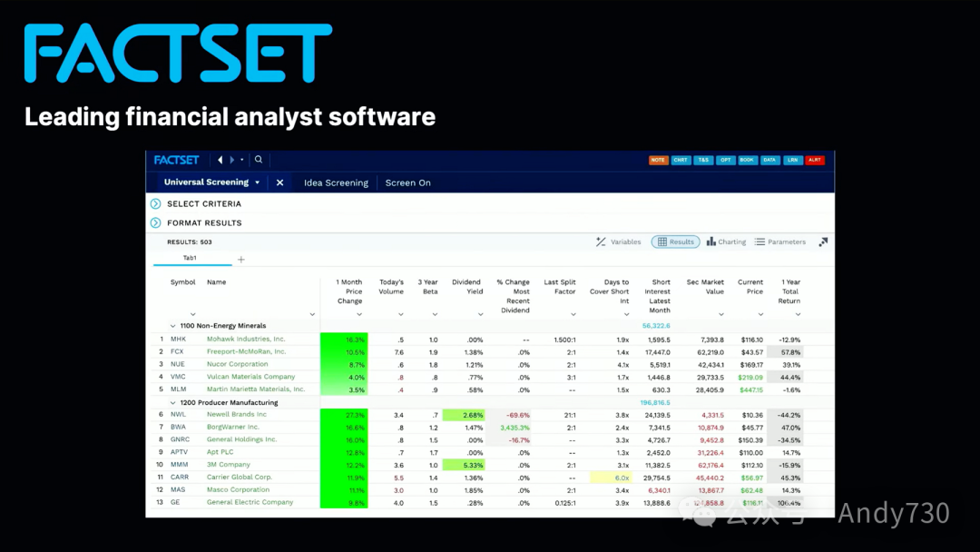The height and width of the screenshot is (552, 980).
Task: Open the 1 Year Total Return column chevron
Action: [799, 314]
